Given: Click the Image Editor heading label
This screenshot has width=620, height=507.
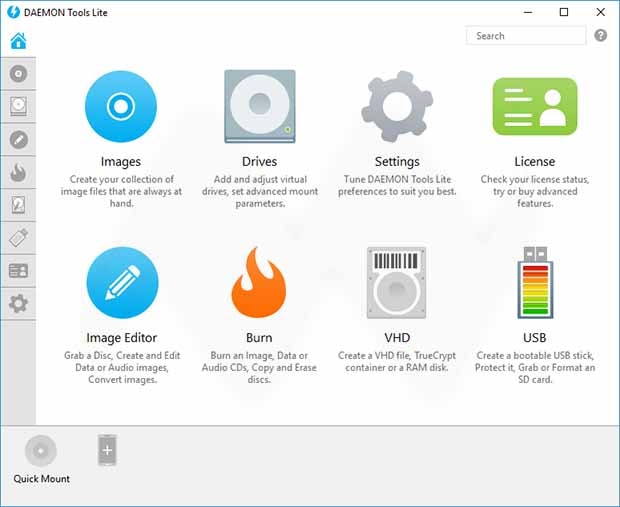Looking at the screenshot, I should pos(122,337).
